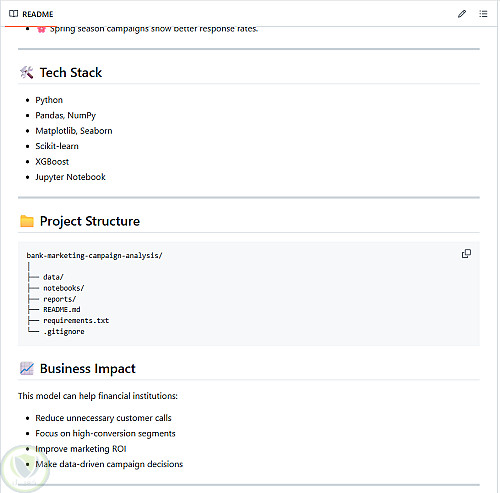The height and width of the screenshot is (493, 500).
Task: Click the book icon beside README
Action: point(13,14)
